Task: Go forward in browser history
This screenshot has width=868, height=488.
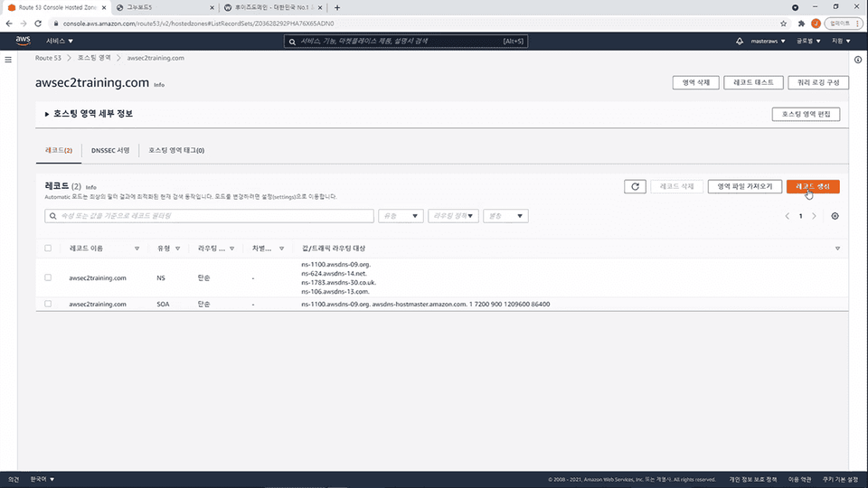Action: tap(24, 23)
